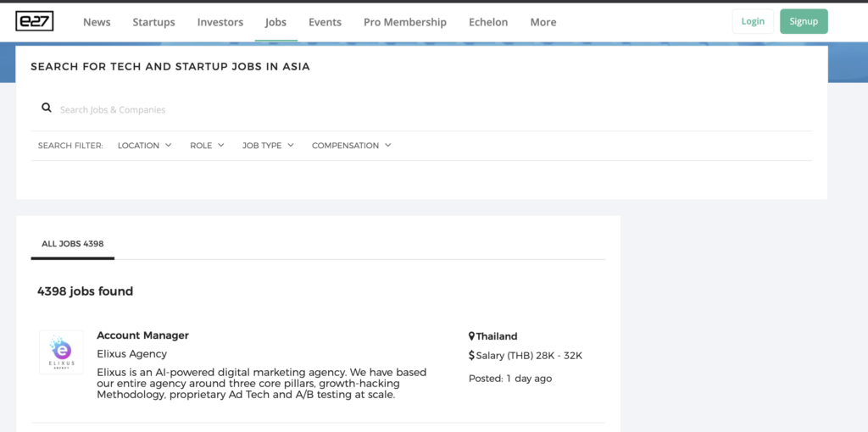Viewport: 868px width, 432px height.
Task: Expand the Role filter dropdown
Action: tap(207, 146)
